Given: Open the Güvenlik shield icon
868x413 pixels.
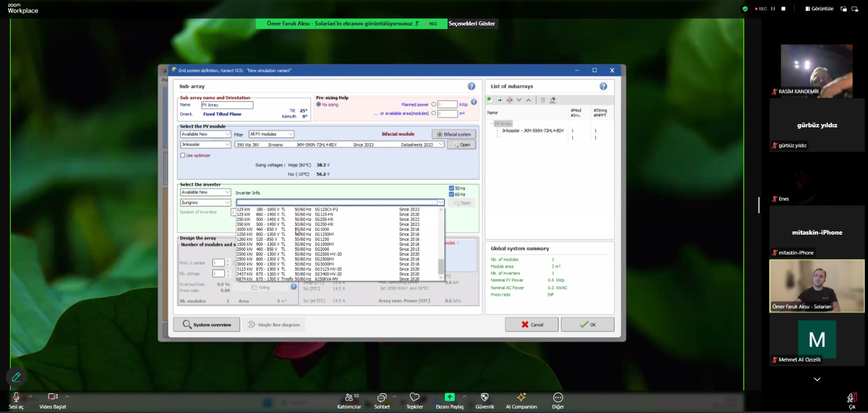Looking at the screenshot, I should click(484, 398).
